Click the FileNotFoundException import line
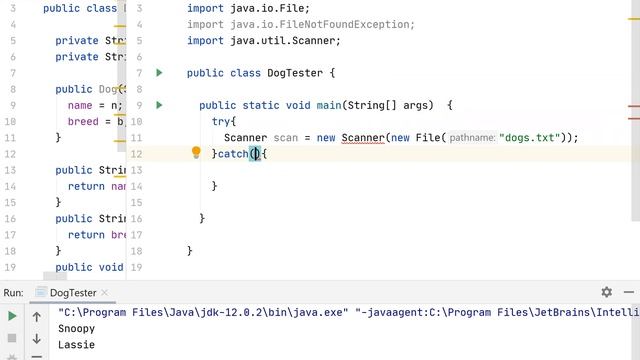 click(x=301, y=24)
